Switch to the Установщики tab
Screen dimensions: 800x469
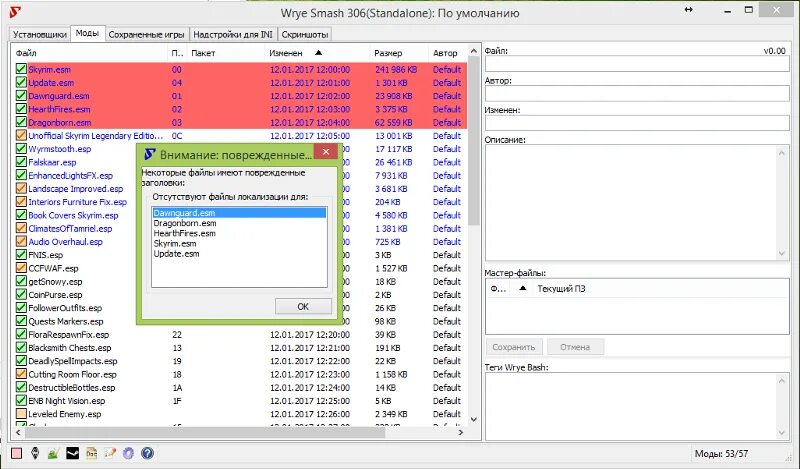(x=40, y=34)
